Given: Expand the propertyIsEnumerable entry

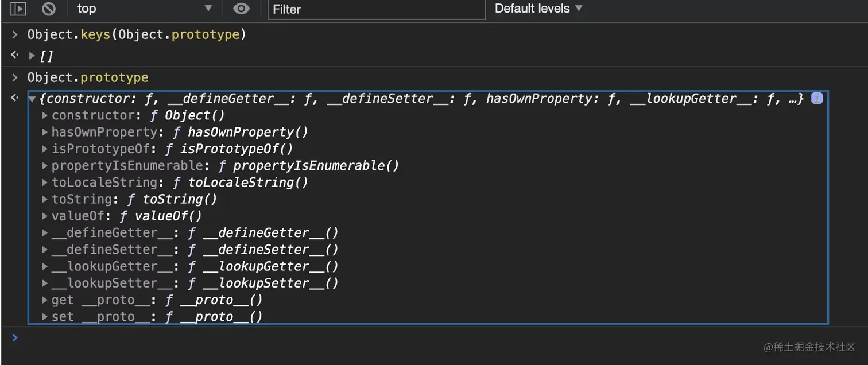Looking at the screenshot, I should (x=45, y=166).
